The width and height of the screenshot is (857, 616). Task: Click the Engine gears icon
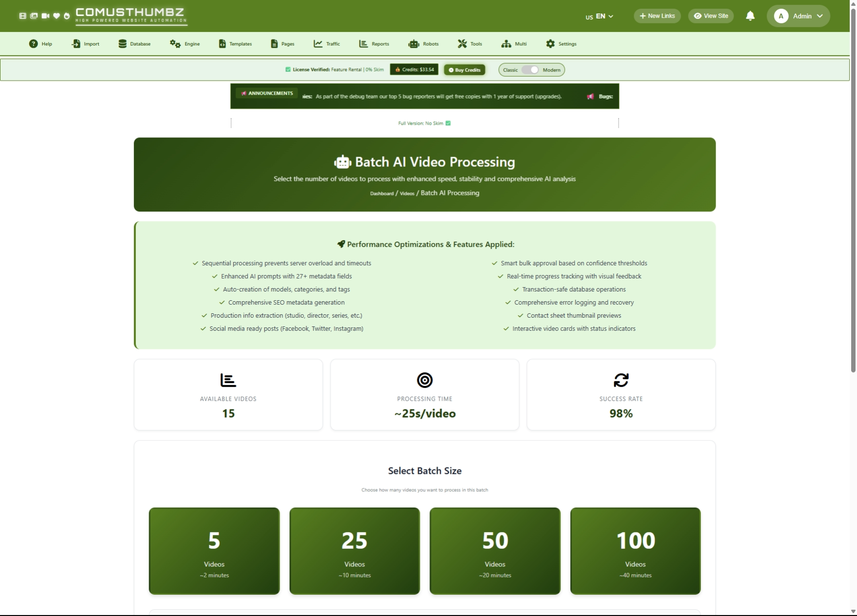click(x=175, y=44)
